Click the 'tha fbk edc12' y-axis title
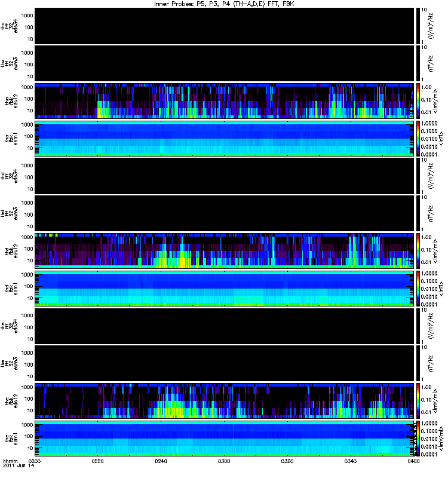Screen dimensions: 448x478 [11, 100]
